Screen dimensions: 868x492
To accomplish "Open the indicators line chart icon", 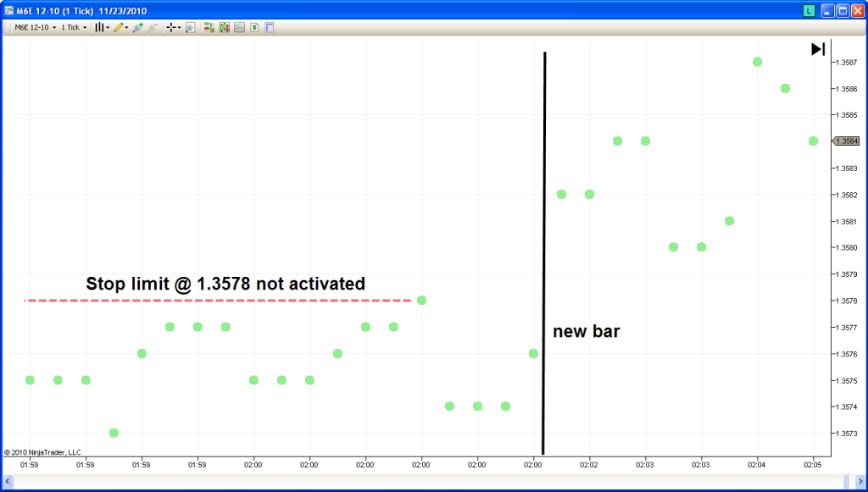I will point(239,27).
